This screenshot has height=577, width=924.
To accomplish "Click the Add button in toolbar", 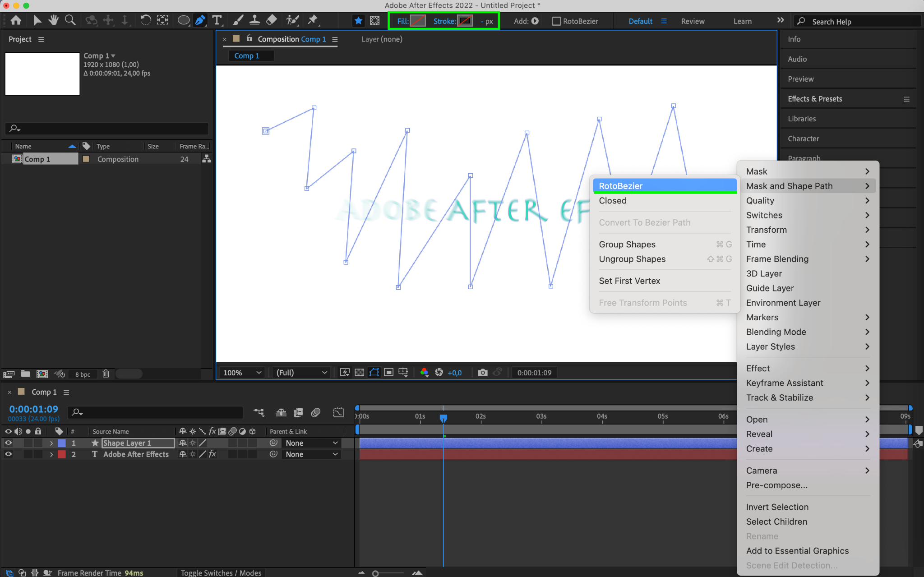I will click(x=535, y=21).
